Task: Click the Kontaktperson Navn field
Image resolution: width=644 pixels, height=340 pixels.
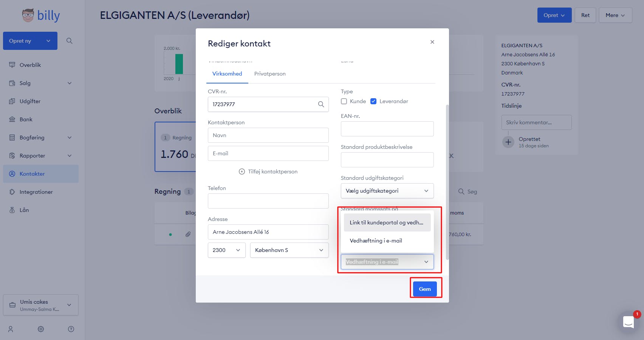Action: point(268,135)
